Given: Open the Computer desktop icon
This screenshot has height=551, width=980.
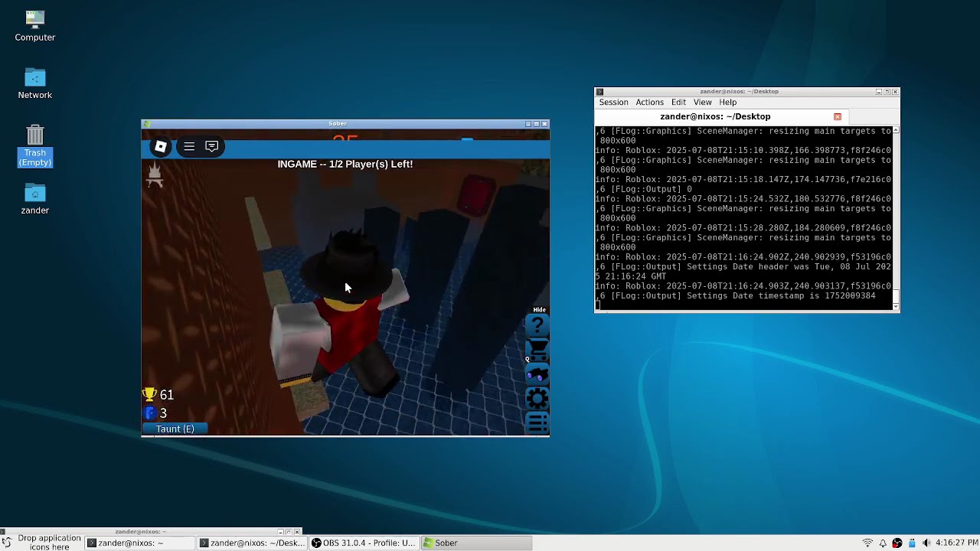Looking at the screenshot, I should pyautogui.click(x=35, y=26).
